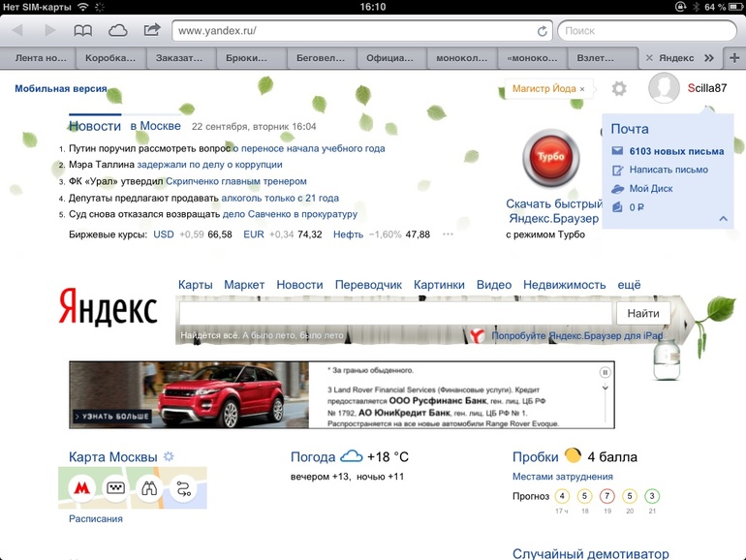Select the taxi icon on Moscow map
The image size is (746, 560).
[116, 489]
